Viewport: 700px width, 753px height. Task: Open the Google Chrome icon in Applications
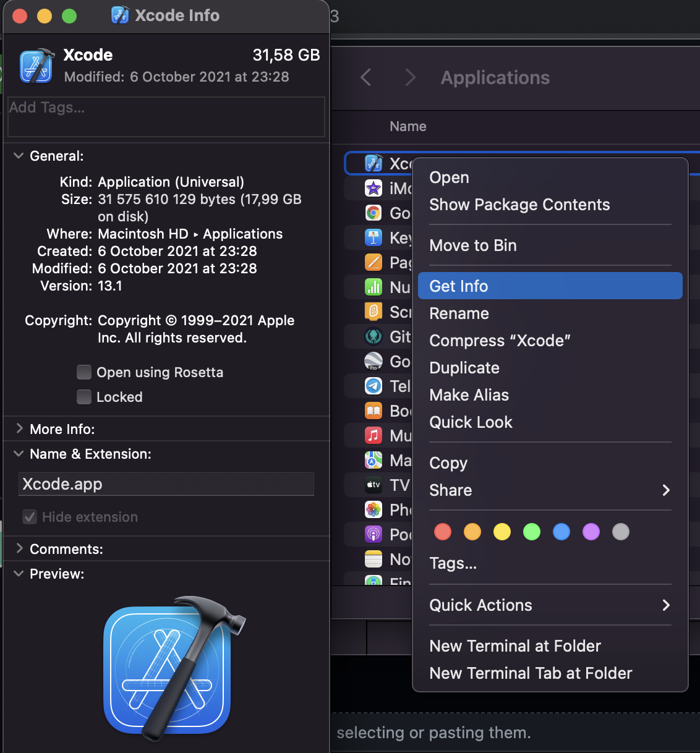(373, 213)
